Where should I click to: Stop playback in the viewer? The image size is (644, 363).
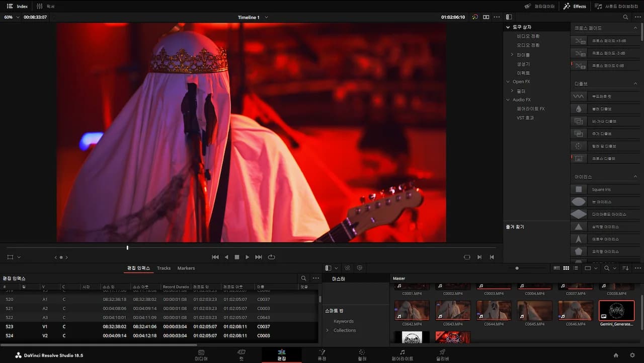(x=237, y=257)
